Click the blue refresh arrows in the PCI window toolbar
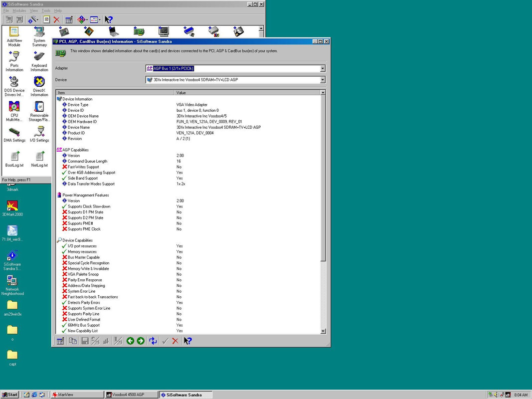Screen dimensions: 532x399 [x=153, y=341]
